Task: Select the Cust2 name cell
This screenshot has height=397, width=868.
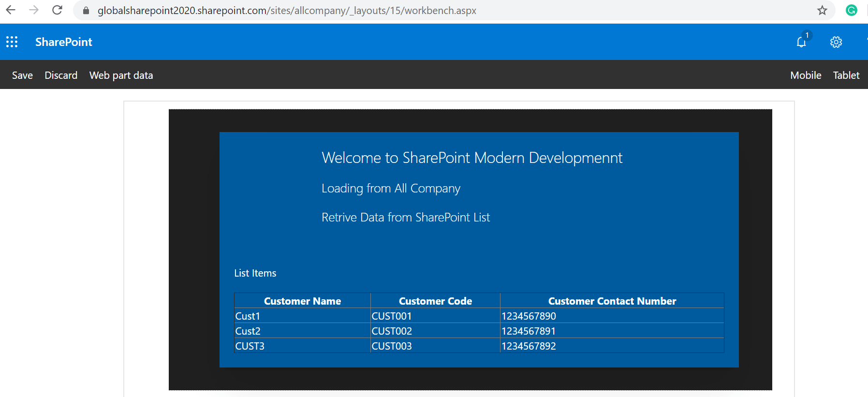Action: pyautogui.click(x=303, y=331)
